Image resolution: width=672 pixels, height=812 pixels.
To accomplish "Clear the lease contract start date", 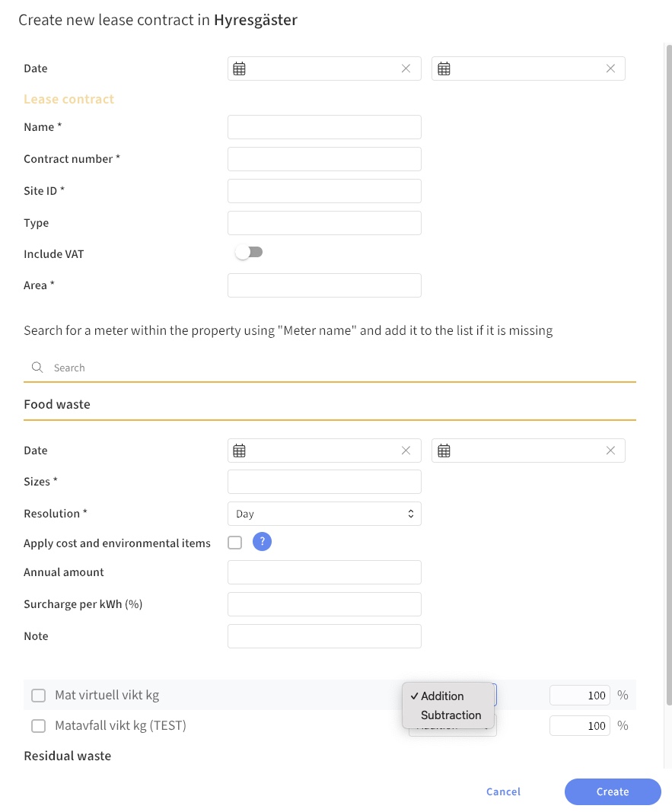I will [x=406, y=68].
